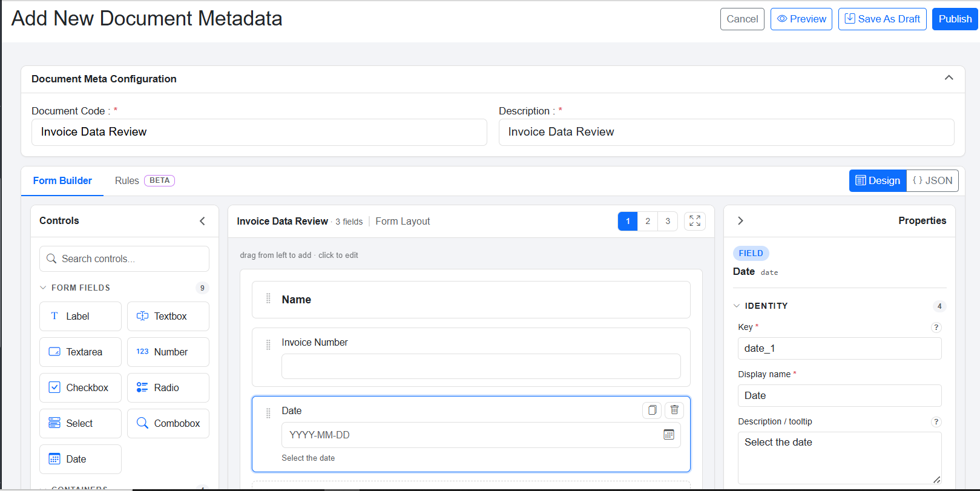Add a Date control from Controls panel

pyautogui.click(x=81, y=459)
